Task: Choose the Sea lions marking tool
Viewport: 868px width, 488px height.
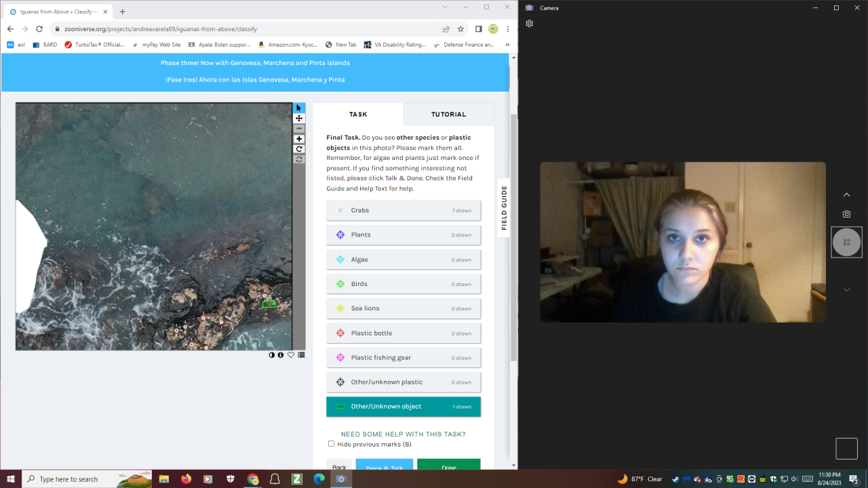Action: tap(403, 308)
